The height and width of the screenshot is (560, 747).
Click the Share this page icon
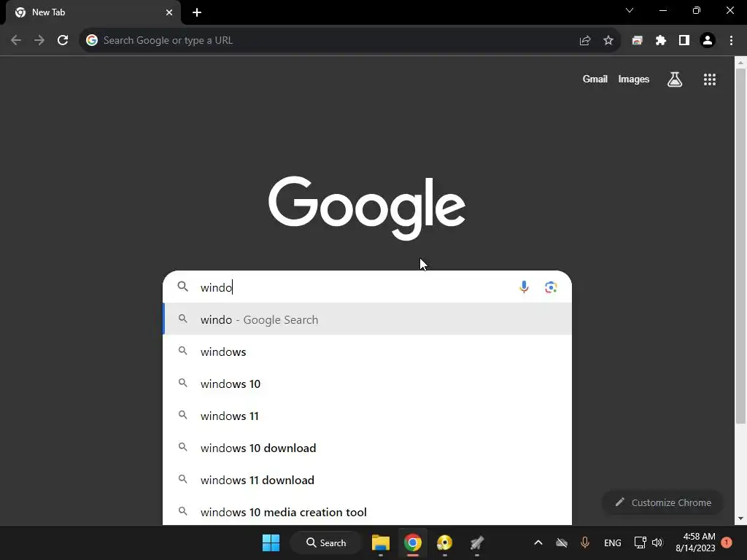(x=585, y=41)
